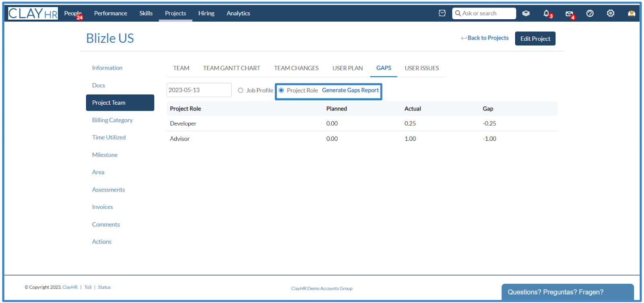Screen dimensions: 644x303
Task: Open the layers stack icon
Action: coord(526,13)
